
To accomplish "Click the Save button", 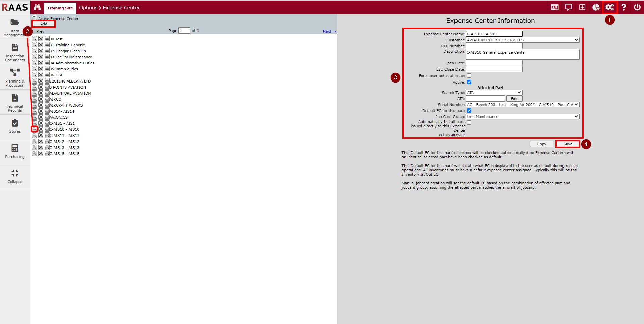I will pyautogui.click(x=568, y=144).
